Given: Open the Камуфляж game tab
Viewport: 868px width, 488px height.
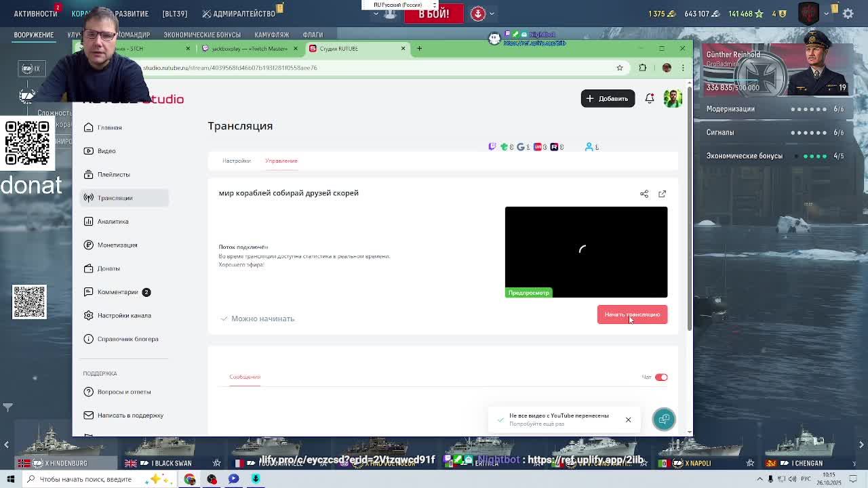Looking at the screenshot, I should [271, 35].
